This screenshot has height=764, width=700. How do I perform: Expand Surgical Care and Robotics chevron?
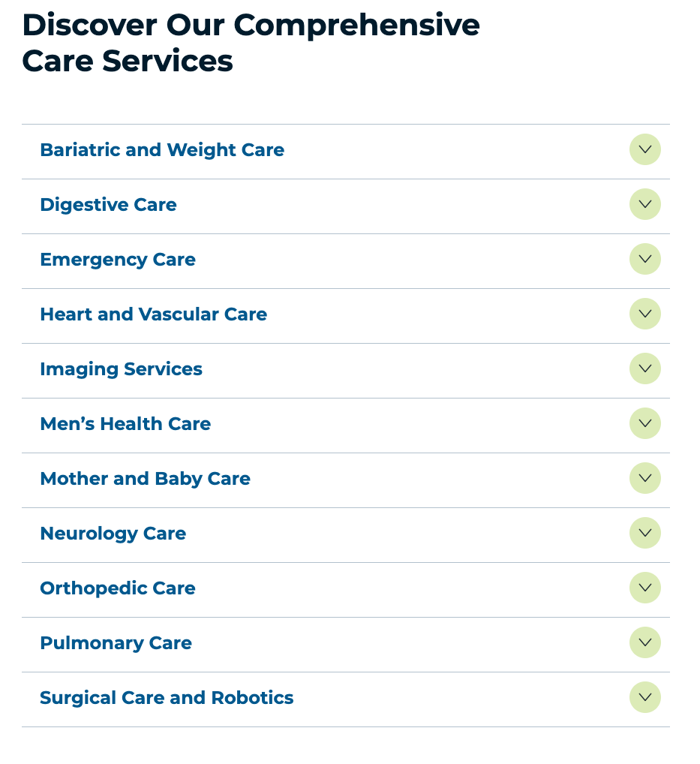644,697
